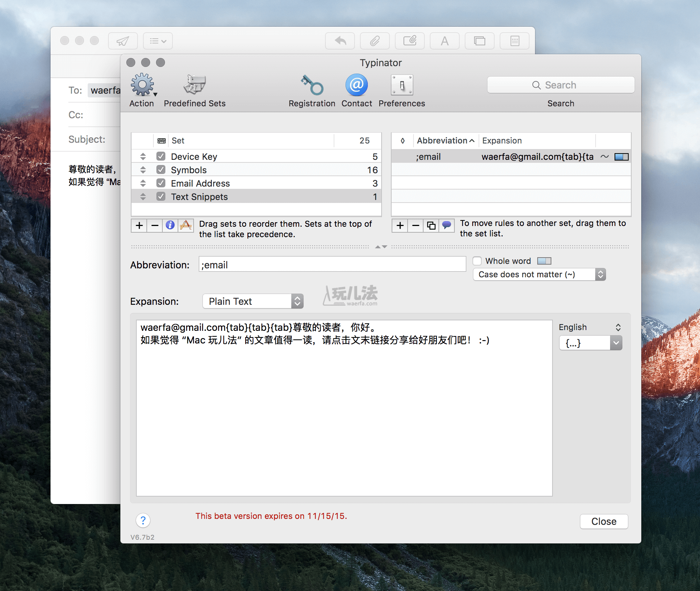Click the 25 count column header

click(x=357, y=141)
